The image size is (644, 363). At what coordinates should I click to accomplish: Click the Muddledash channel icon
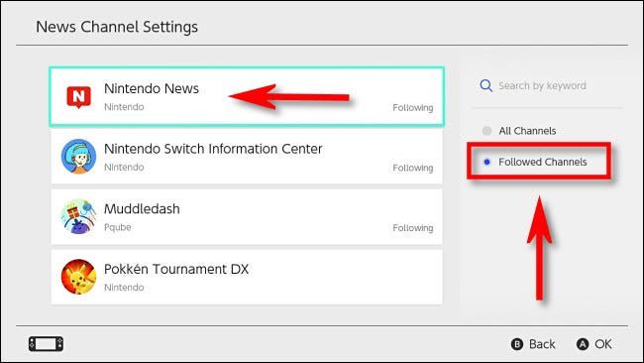point(78,216)
